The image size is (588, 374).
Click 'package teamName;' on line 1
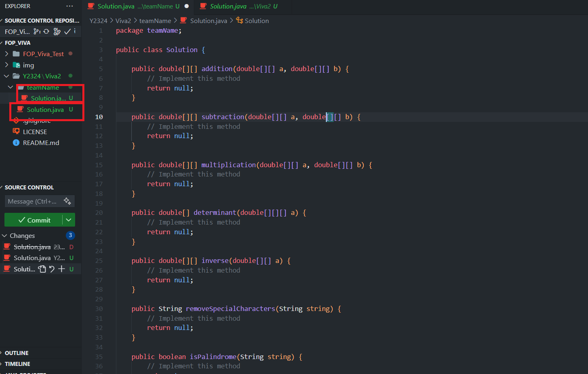[x=149, y=31]
